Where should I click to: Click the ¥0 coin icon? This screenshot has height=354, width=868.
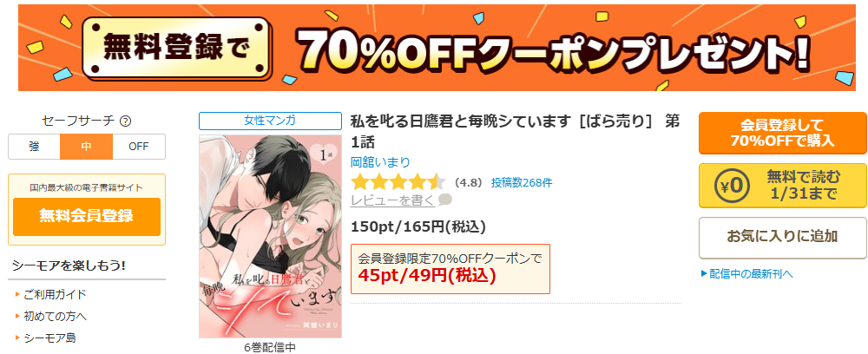click(x=731, y=186)
